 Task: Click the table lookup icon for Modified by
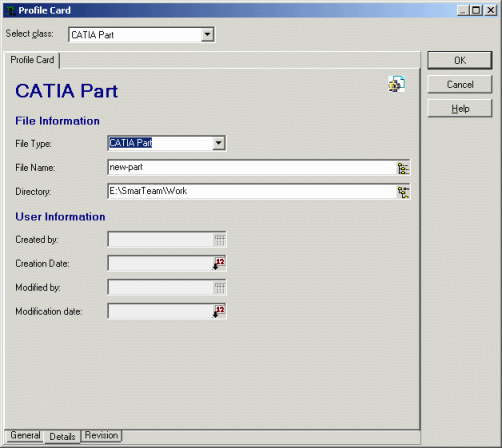point(219,288)
